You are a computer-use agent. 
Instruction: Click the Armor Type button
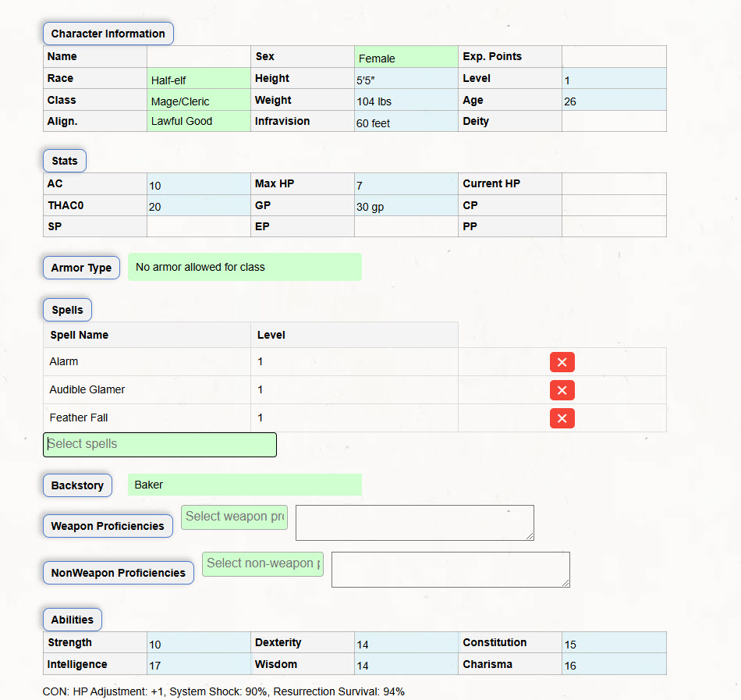(81, 268)
